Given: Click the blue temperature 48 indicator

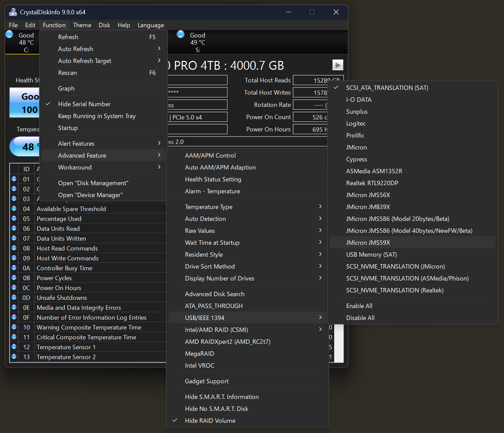Looking at the screenshot, I should pyautogui.click(x=25, y=147).
